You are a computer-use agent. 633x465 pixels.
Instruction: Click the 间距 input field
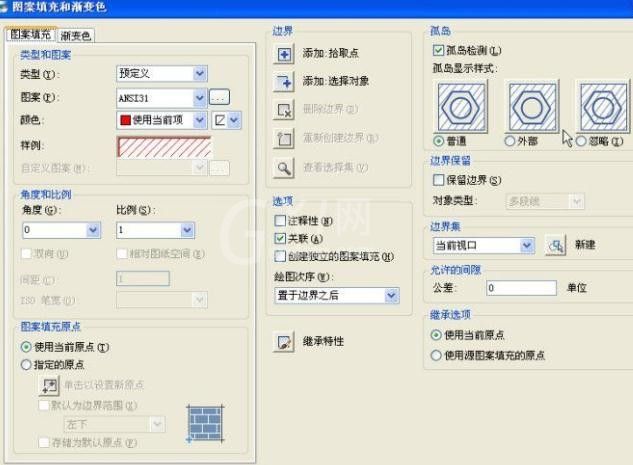click(x=143, y=279)
